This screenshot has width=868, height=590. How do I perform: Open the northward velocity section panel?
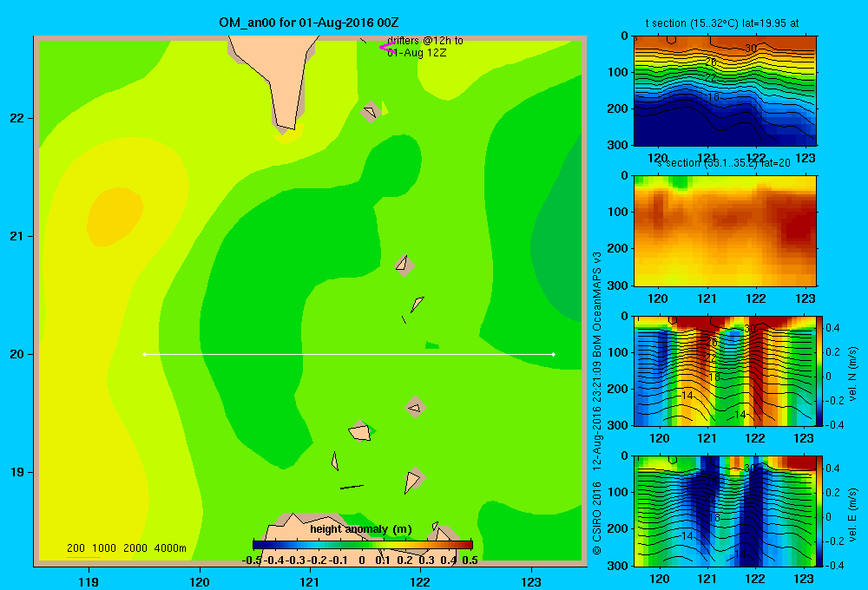tap(725, 370)
